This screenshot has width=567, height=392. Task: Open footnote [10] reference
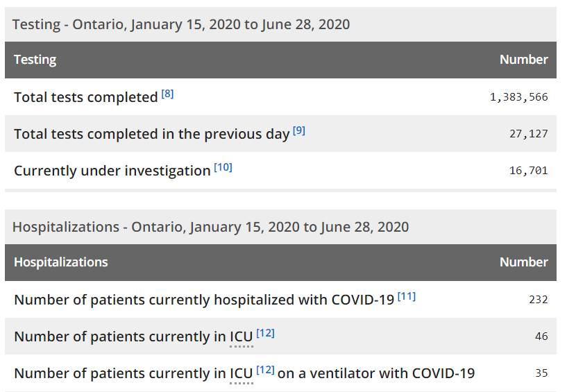click(223, 167)
